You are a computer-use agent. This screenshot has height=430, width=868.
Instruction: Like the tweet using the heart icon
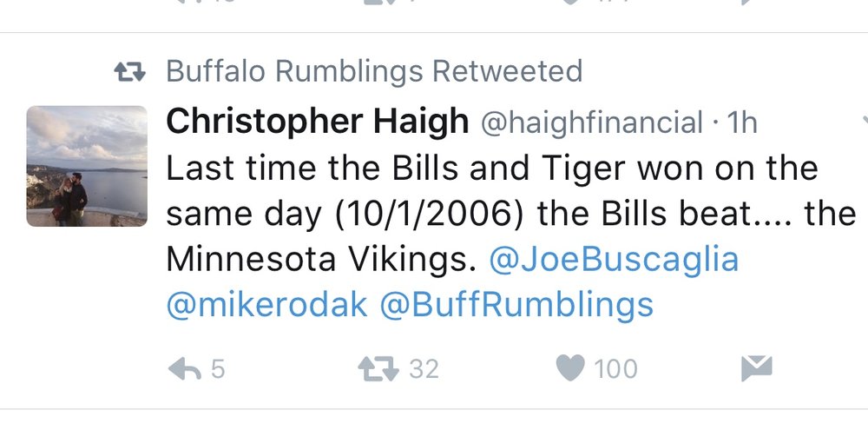click(569, 368)
